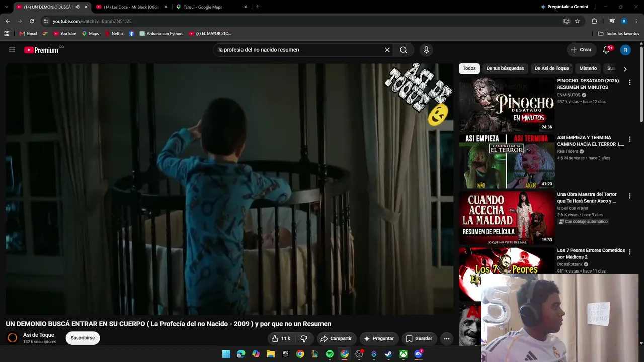Select the De Asi de Toque chip
This screenshot has width=644, height=362.
[x=551, y=68]
